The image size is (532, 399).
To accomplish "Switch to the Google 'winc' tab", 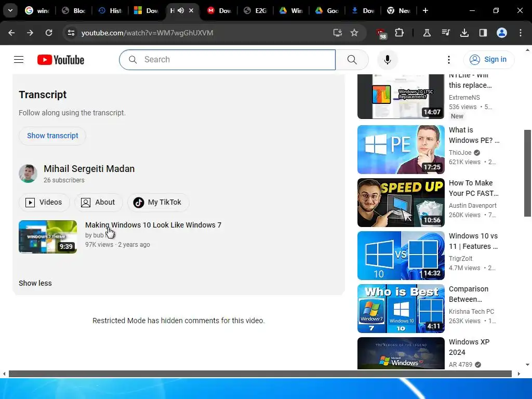I will [37, 10].
